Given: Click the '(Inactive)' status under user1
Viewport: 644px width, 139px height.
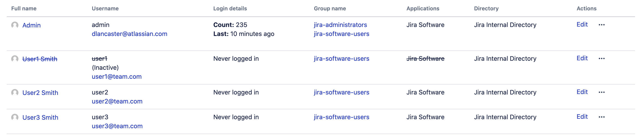Looking at the screenshot, I should click(x=105, y=68).
